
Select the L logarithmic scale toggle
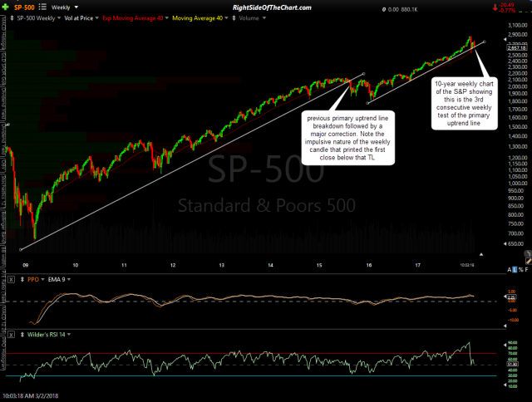point(515,270)
